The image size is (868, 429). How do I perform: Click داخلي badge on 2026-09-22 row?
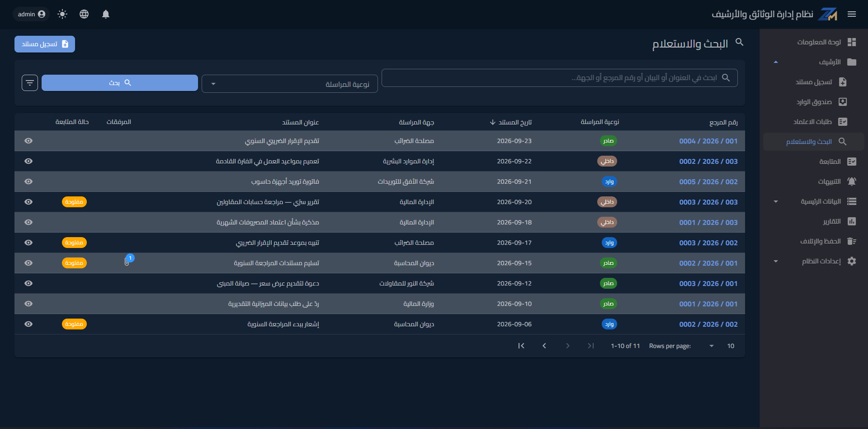coord(607,161)
